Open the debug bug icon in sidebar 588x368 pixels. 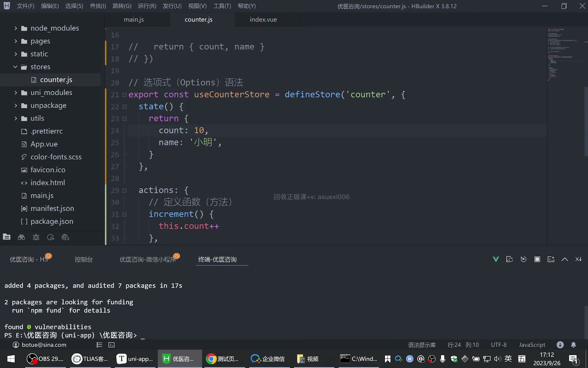tap(36, 237)
